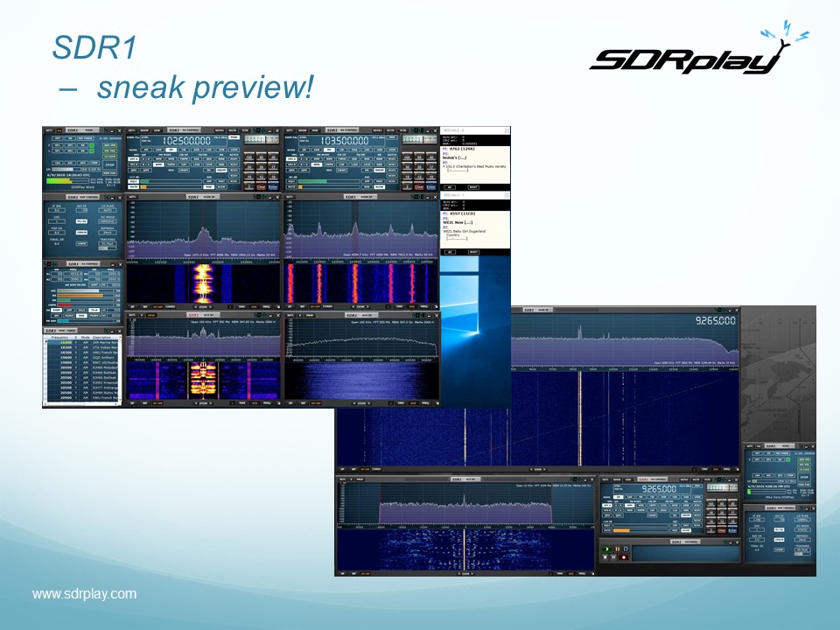Screen dimensions: 840x630
Task: Select VFO A in 102.500.000 RX Control
Action: point(133,159)
